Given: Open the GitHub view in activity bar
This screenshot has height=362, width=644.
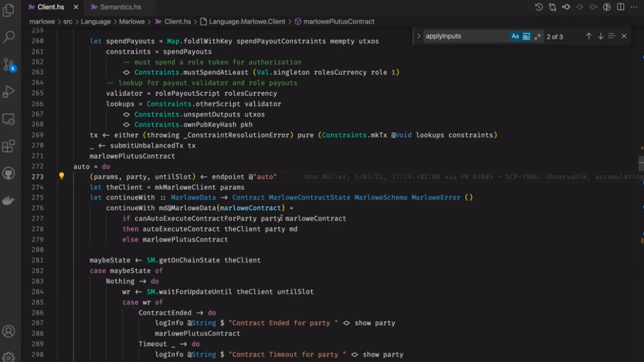Looking at the screenshot, I should [x=9, y=173].
